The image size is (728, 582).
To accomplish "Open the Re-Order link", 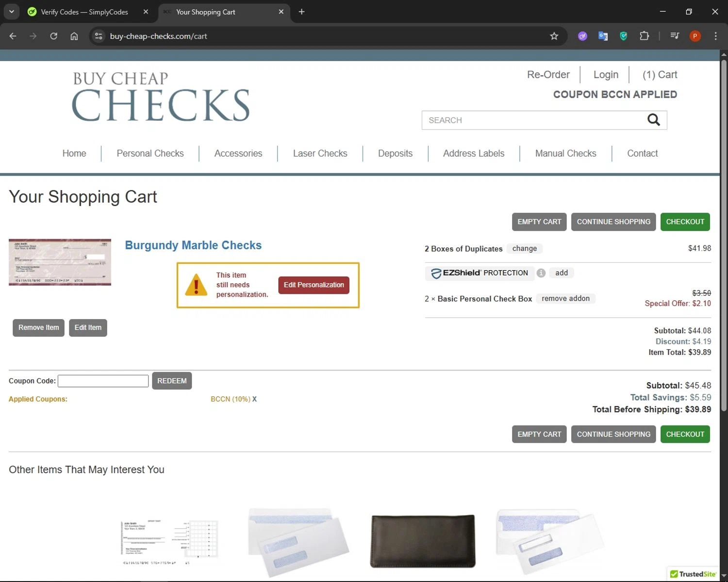I will 548,75.
